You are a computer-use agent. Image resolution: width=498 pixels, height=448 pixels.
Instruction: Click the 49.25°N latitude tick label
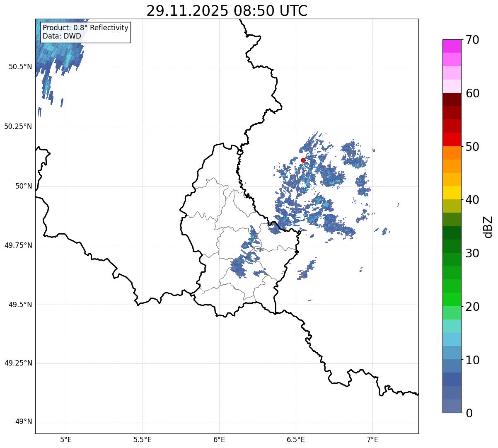pos(18,363)
